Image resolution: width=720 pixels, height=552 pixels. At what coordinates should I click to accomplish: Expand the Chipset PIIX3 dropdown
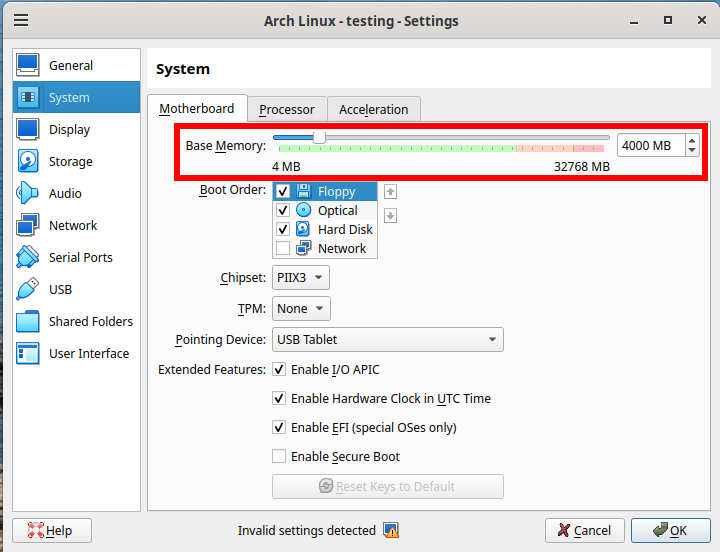tap(301, 277)
